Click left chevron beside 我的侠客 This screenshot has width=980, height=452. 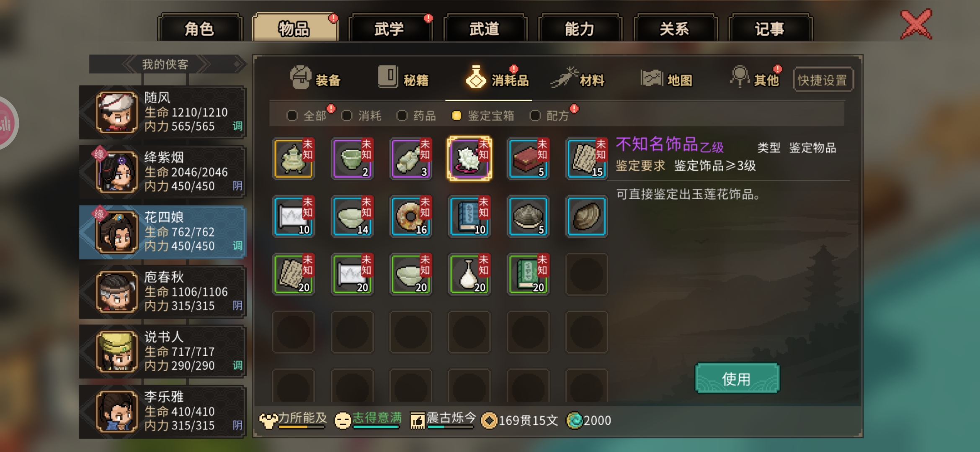point(131,64)
